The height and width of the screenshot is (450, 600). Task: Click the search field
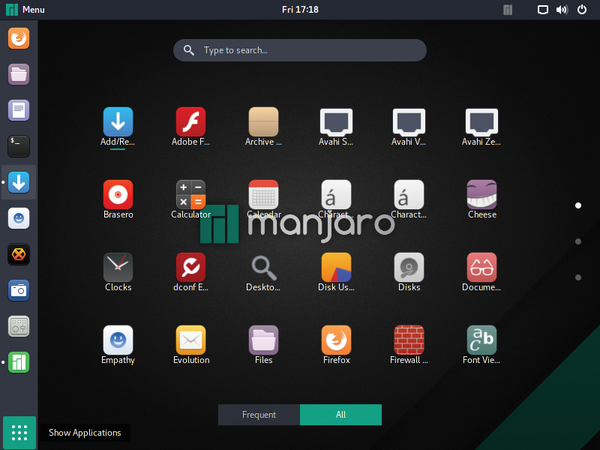click(300, 50)
